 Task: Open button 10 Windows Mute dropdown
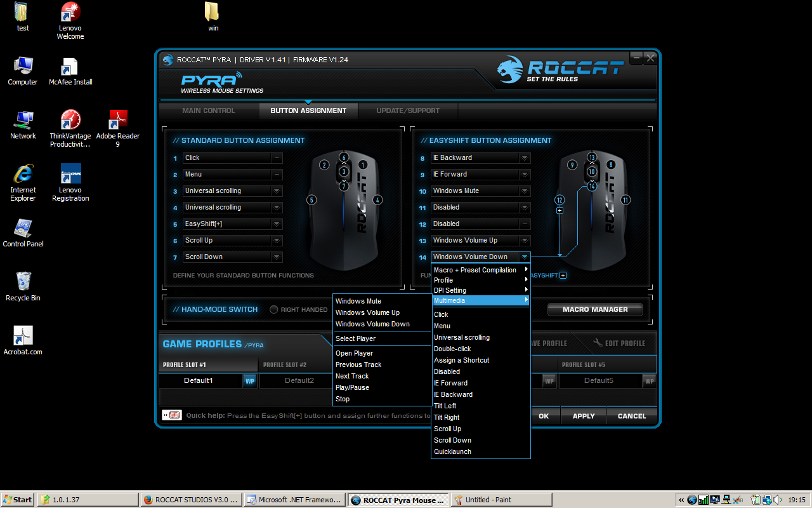[x=525, y=190]
